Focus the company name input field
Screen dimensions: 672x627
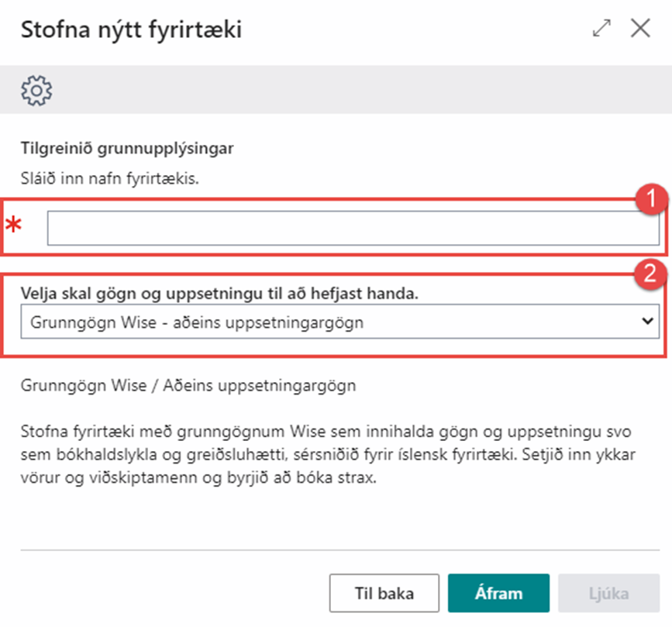point(353,229)
